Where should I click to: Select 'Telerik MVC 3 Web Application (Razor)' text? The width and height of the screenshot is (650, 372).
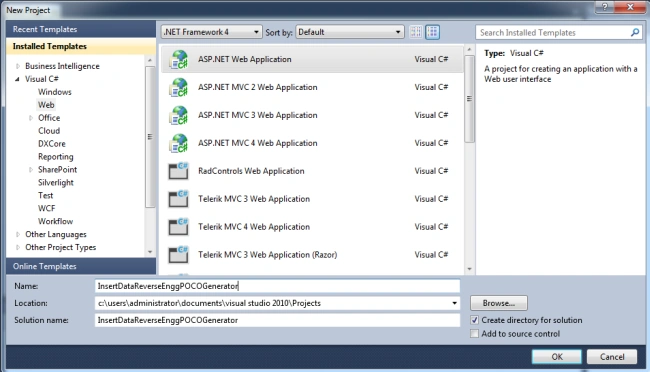click(x=267, y=255)
